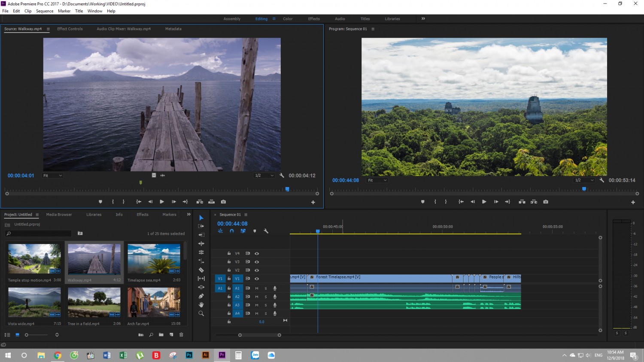The width and height of the screenshot is (644, 362).
Task: Click the Export Frame camera icon in Program monitor
Action: [546, 202]
